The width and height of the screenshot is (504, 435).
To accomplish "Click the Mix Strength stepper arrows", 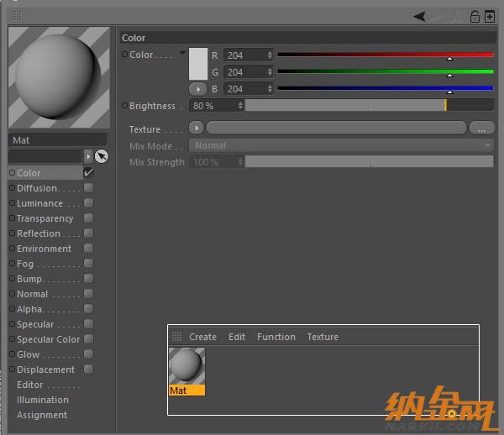I will click(x=240, y=162).
